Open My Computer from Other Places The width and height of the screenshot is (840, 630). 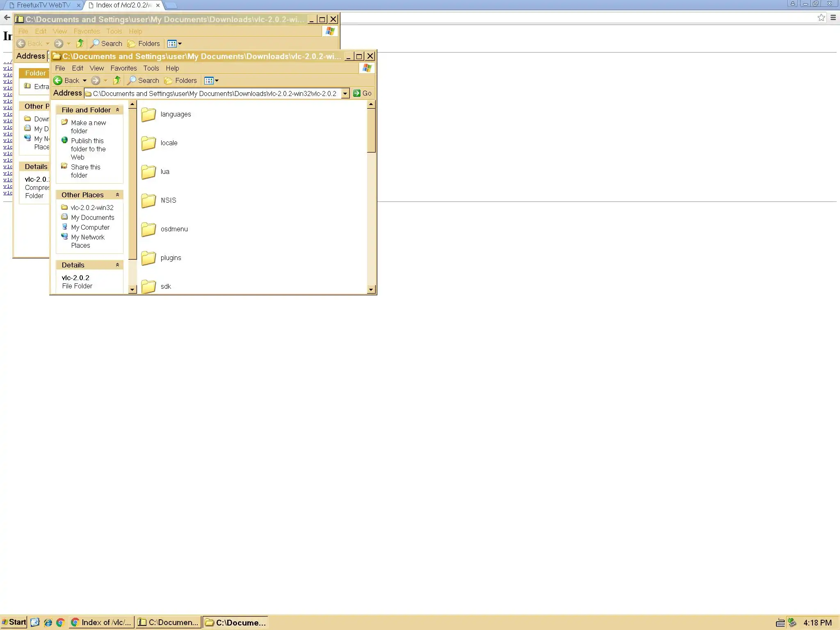tap(90, 227)
